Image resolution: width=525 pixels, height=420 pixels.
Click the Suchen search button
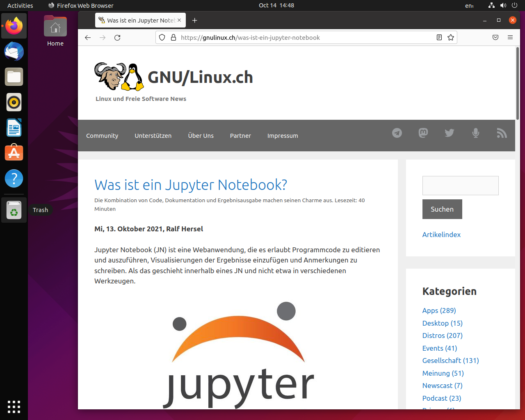(x=442, y=209)
